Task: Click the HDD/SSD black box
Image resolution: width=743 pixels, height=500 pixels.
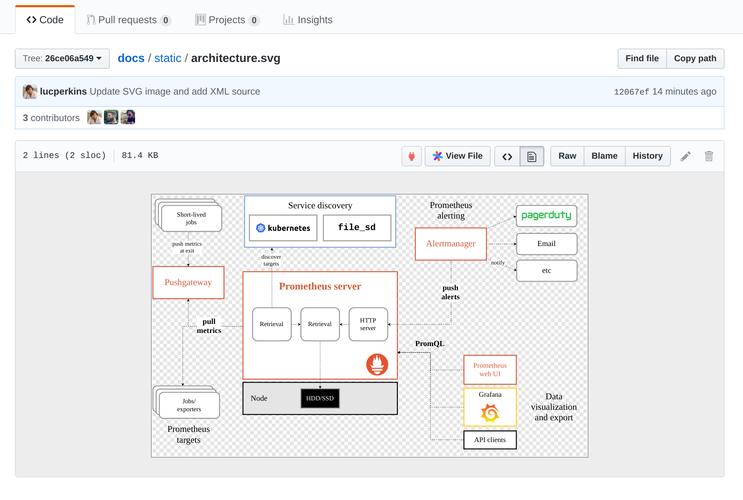Action: (320, 399)
